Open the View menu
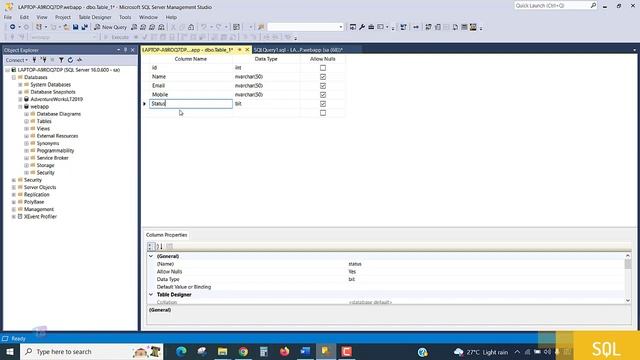 click(42, 17)
